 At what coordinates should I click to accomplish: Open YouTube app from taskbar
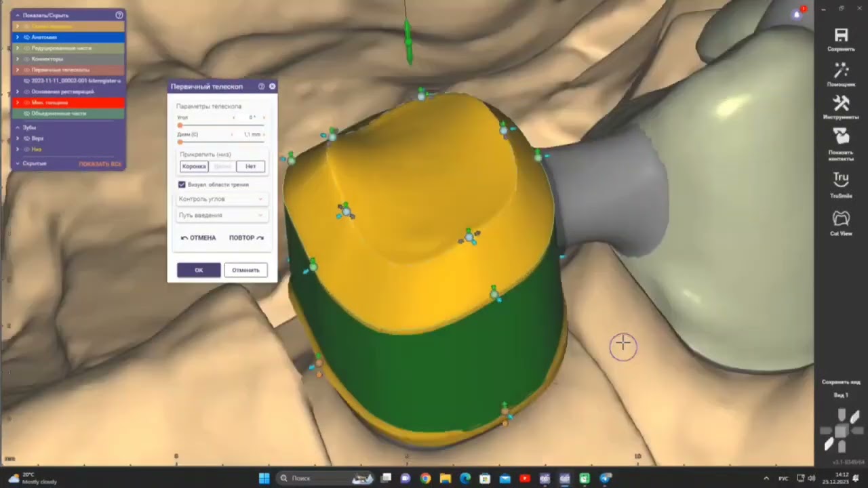coord(525,479)
